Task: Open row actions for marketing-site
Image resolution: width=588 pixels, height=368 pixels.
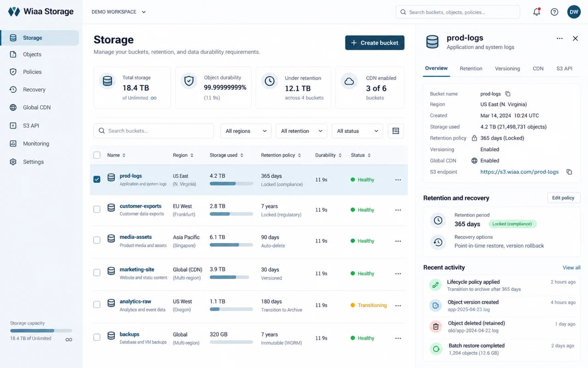Action: (x=398, y=273)
